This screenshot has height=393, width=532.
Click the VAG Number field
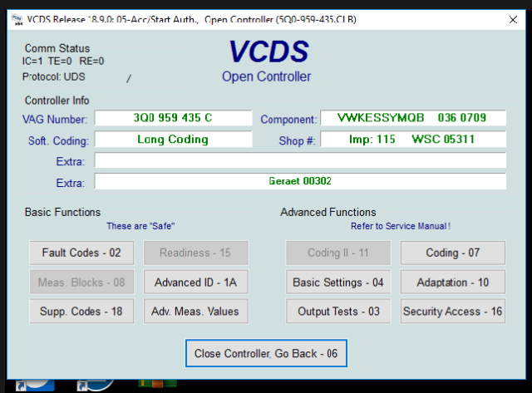[173, 118]
